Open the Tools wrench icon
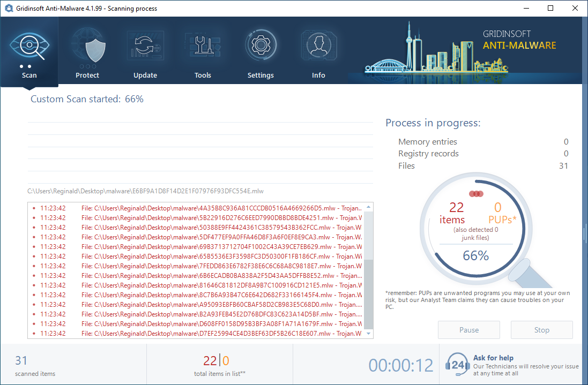Viewport: 588px width, 385px height. click(x=203, y=46)
